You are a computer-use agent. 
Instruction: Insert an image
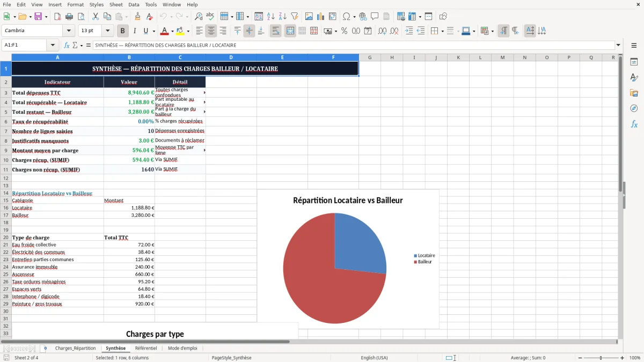tap(309, 17)
